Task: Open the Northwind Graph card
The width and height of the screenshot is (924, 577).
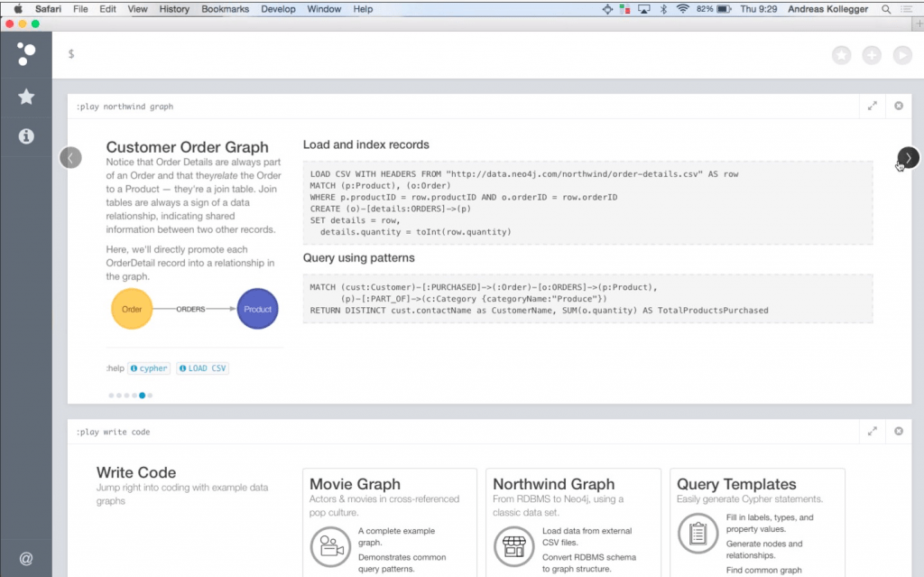Action: pos(573,522)
